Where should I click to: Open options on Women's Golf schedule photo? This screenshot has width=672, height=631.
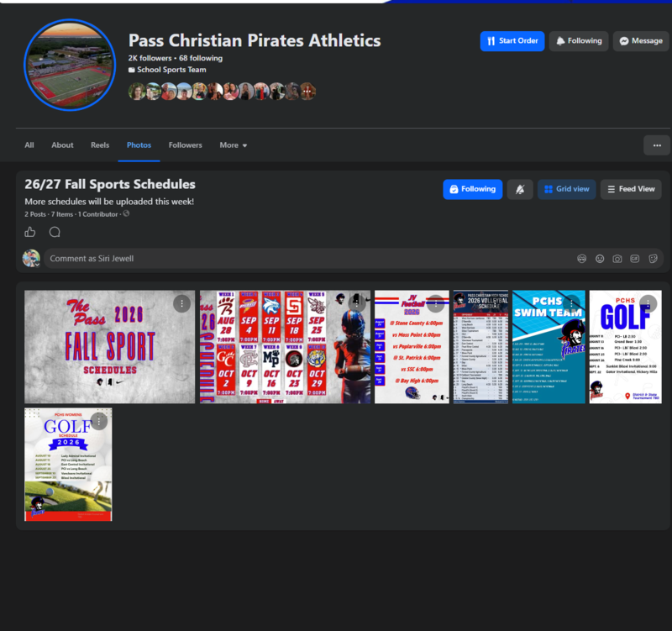pyautogui.click(x=99, y=422)
